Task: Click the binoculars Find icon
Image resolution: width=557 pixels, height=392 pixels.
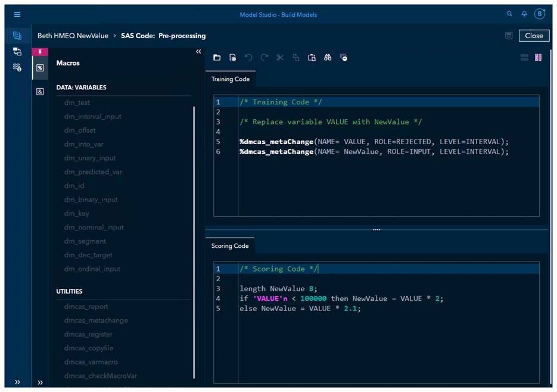Action: [328, 58]
